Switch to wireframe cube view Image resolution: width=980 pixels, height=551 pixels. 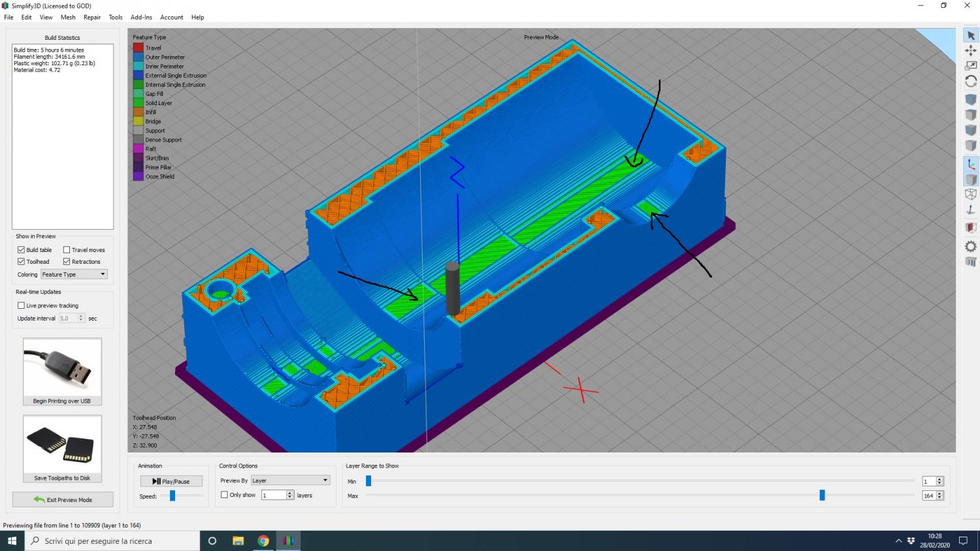(971, 194)
